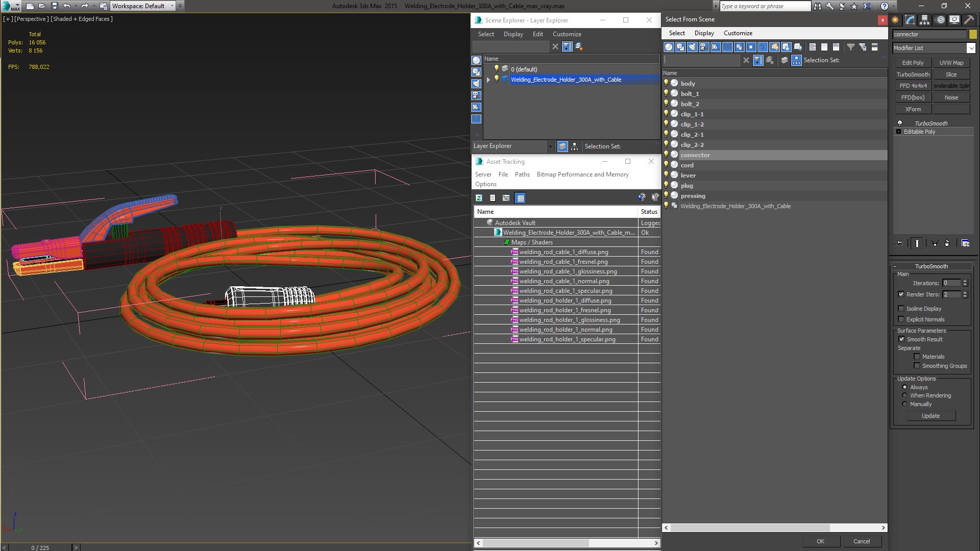Screen dimensions: 980x551
Task: Click Edit Poly modifier button
Action: 913,63
